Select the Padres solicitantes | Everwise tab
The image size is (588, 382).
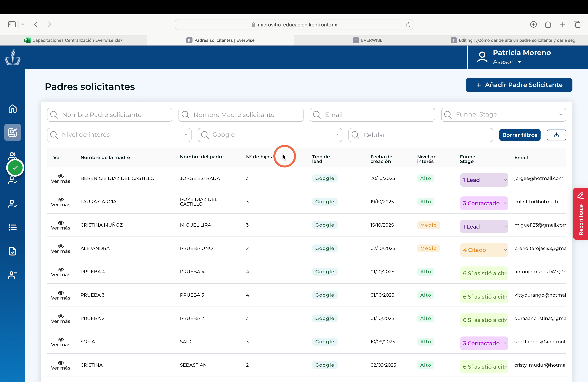click(x=220, y=40)
